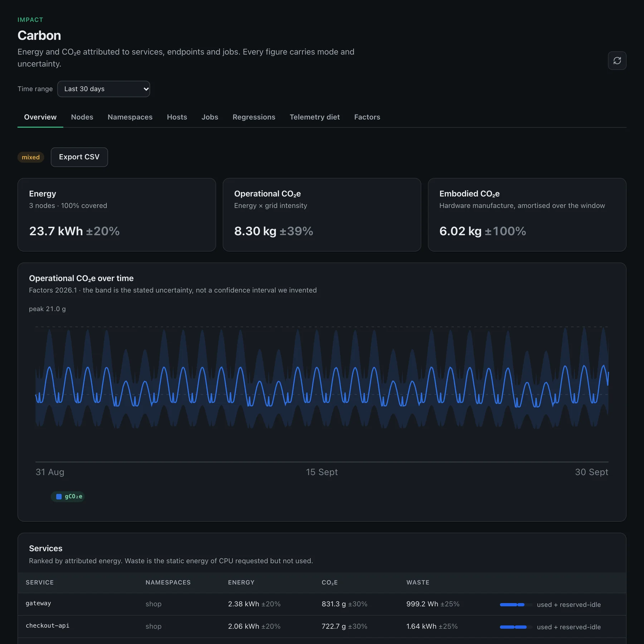Select the Jobs tab
644x644 pixels.
210,117
